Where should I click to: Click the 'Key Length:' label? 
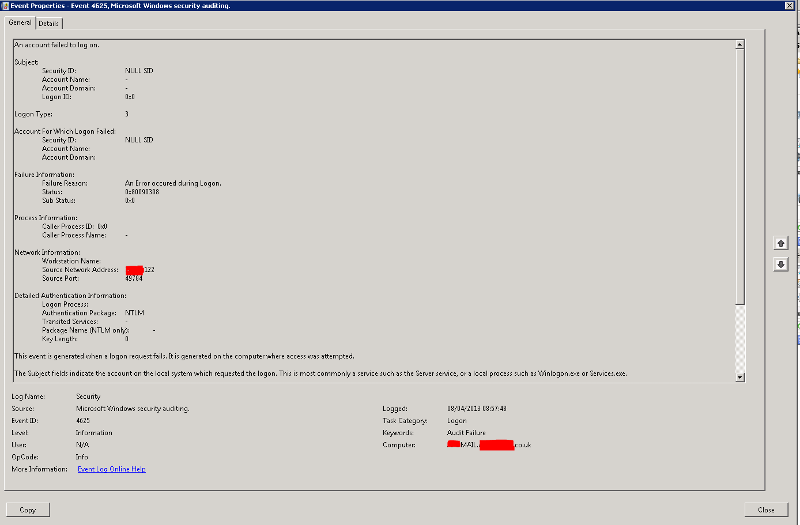click(x=59, y=339)
